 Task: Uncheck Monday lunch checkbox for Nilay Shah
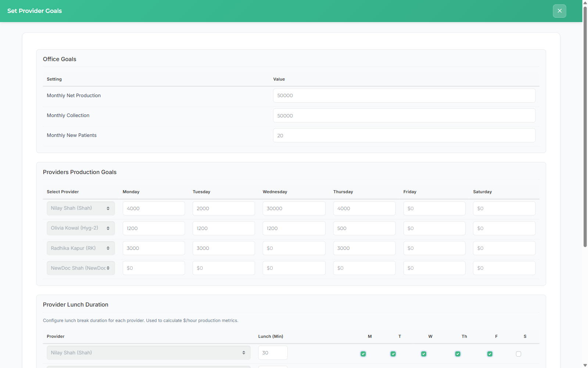(363, 354)
